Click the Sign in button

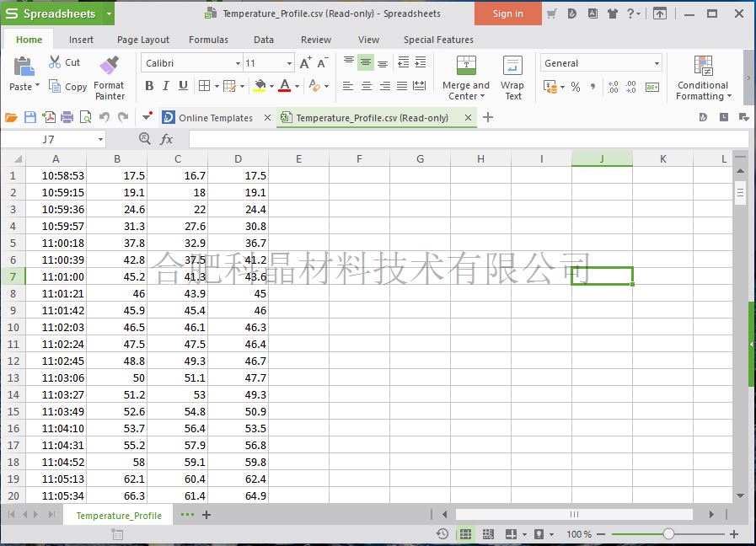[507, 13]
